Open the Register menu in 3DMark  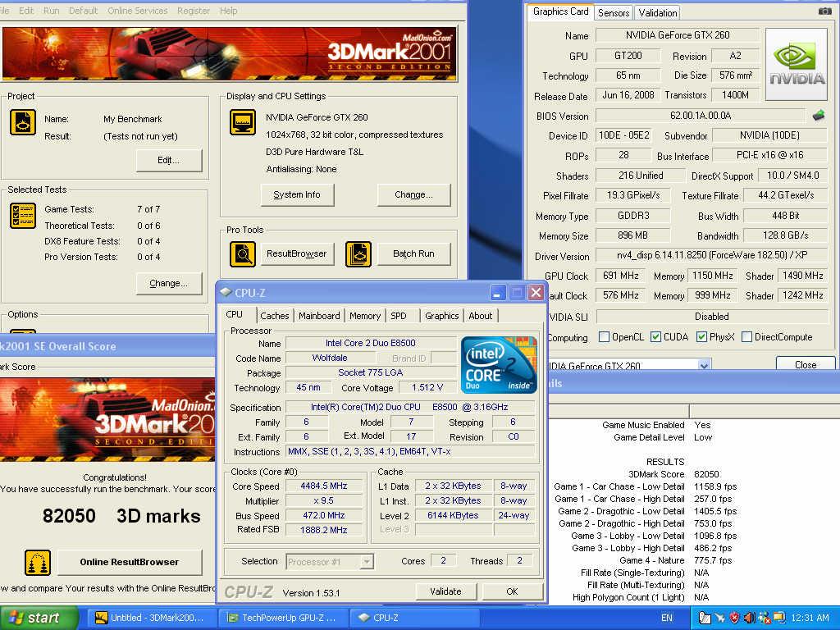coord(194,11)
